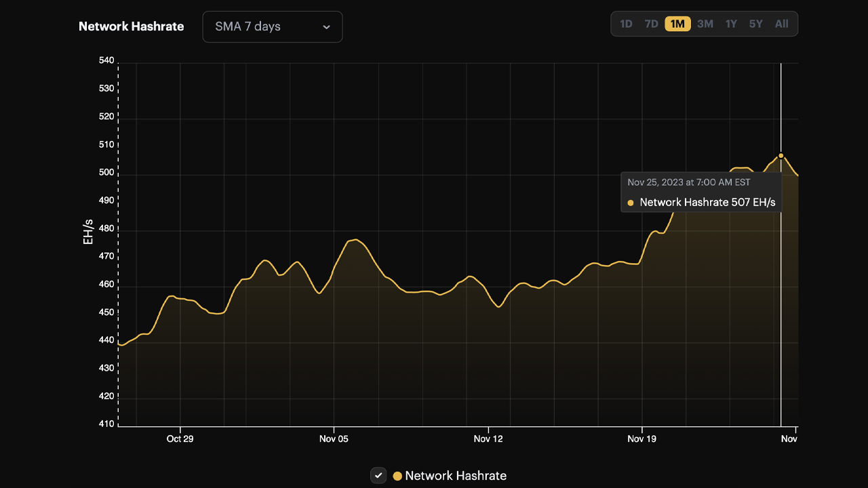Screen dimensions: 868x488
Task: Uncheck the Network Hashrate legend checkbox
Action: [x=378, y=475]
